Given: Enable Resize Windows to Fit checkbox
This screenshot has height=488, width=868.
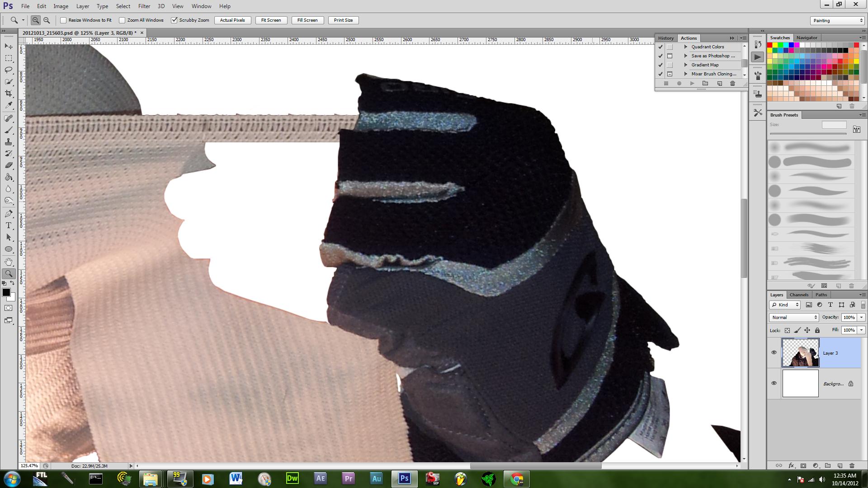Looking at the screenshot, I should (x=64, y=20).
